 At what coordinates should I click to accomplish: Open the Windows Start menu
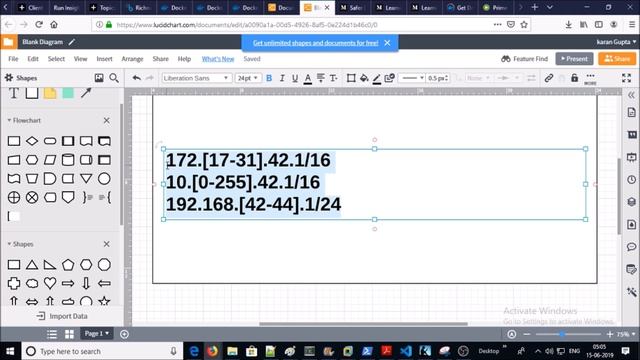tap(10, 351)
